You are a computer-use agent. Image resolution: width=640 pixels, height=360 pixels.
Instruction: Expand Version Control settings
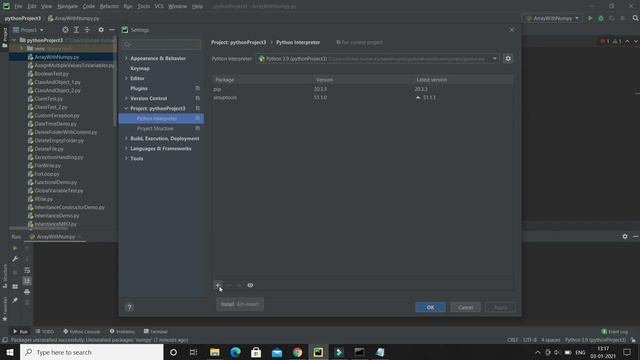tap(126, 98)
